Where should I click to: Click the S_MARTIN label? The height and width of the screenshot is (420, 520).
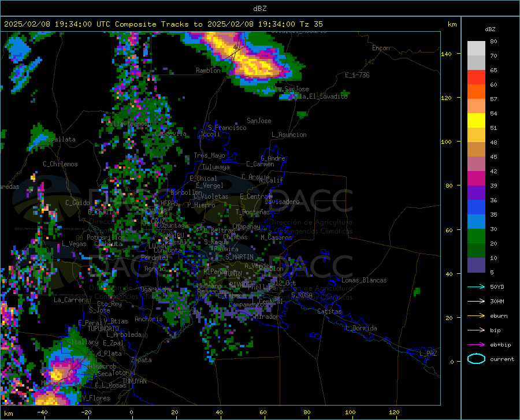tap(239, 257)
